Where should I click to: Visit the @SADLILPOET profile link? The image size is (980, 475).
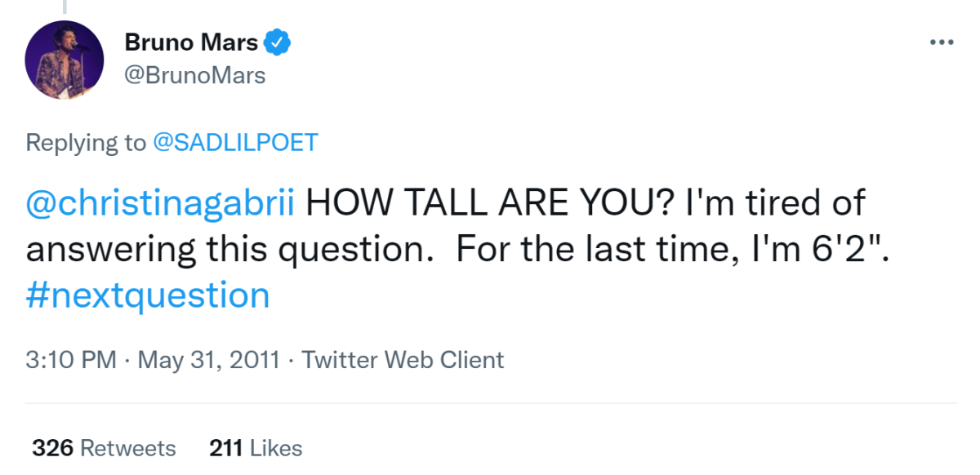coord(235,143)
